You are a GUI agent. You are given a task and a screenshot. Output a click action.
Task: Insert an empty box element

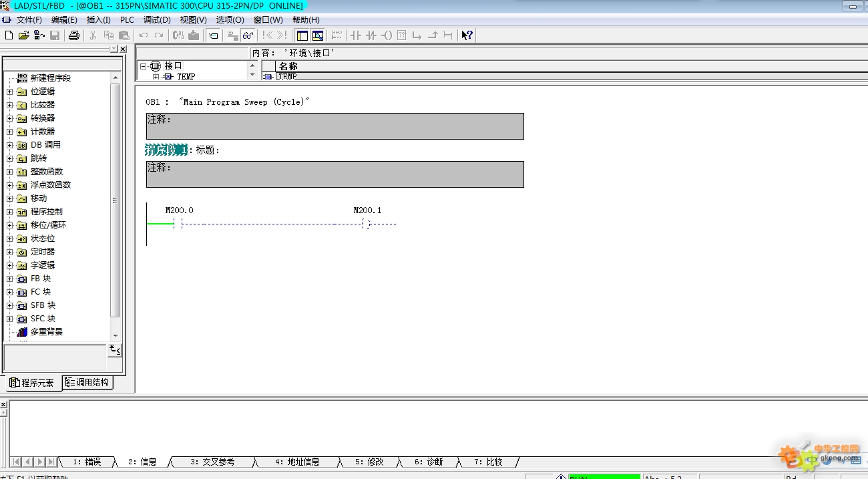[401, 35]
